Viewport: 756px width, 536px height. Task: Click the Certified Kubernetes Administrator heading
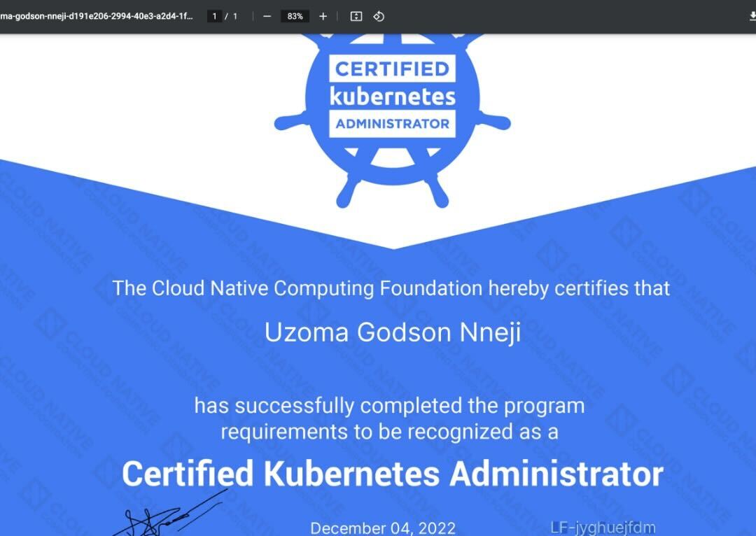(x=392, y=474)
